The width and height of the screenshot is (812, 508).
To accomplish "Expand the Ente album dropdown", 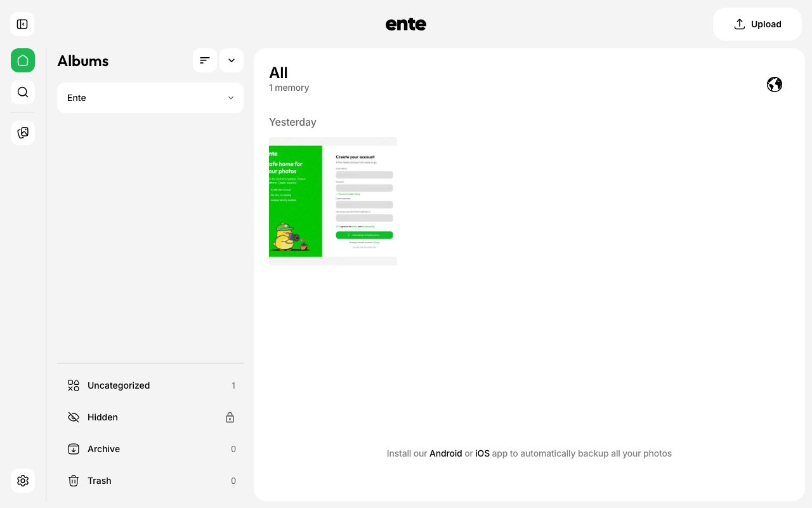I will pos(150,98).
